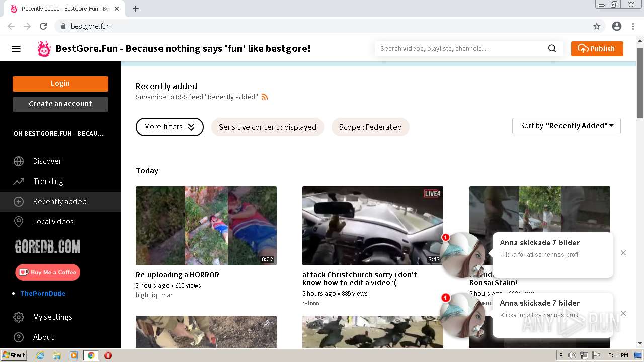Open My settings
644x362 pixels.
53,317
